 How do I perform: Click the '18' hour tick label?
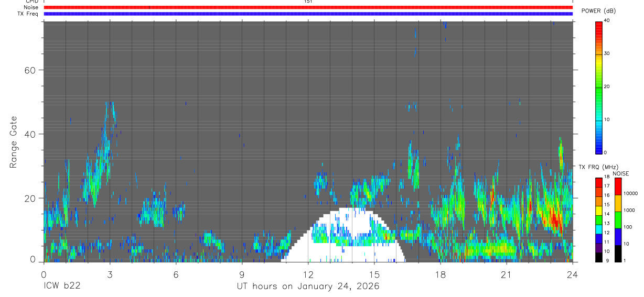click(441, 274)
